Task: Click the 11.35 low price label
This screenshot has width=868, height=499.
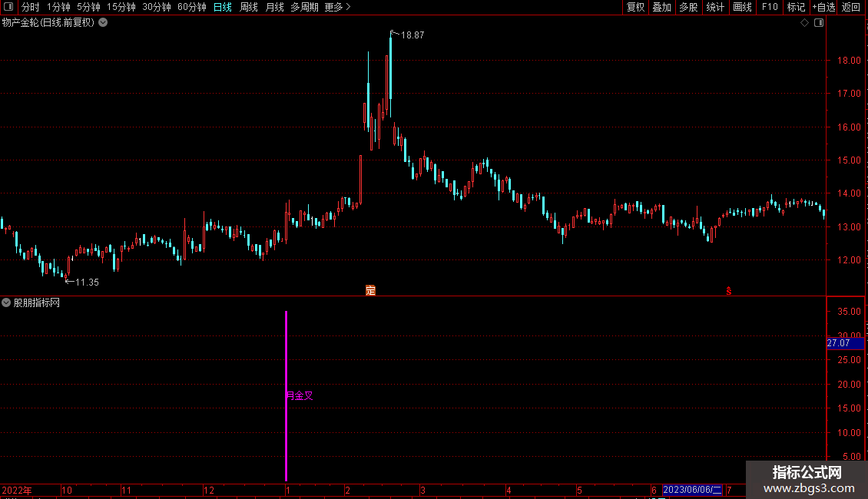Action: pyautogui.click(x=87, y=283)
